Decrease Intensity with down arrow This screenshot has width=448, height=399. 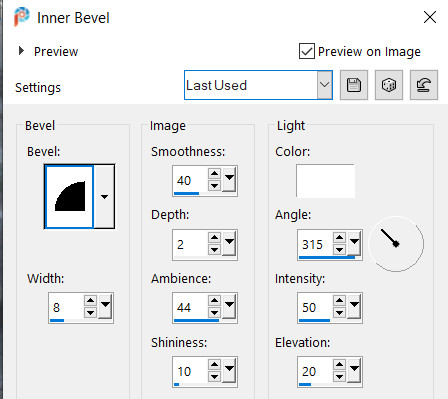(x=339, y=313)
